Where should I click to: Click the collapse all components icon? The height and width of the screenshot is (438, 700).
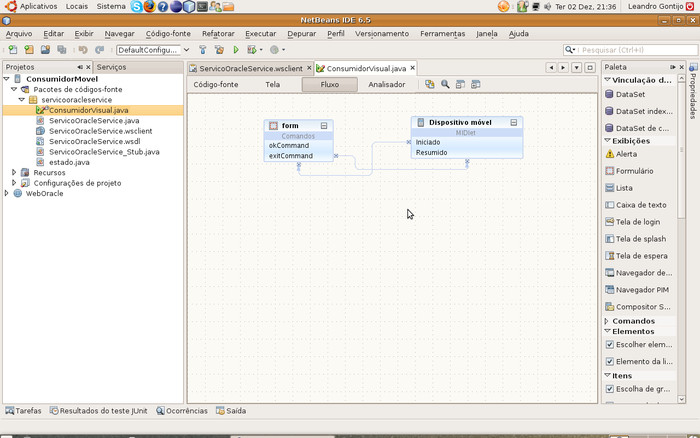pyautogui.click(x=460, y=84)
